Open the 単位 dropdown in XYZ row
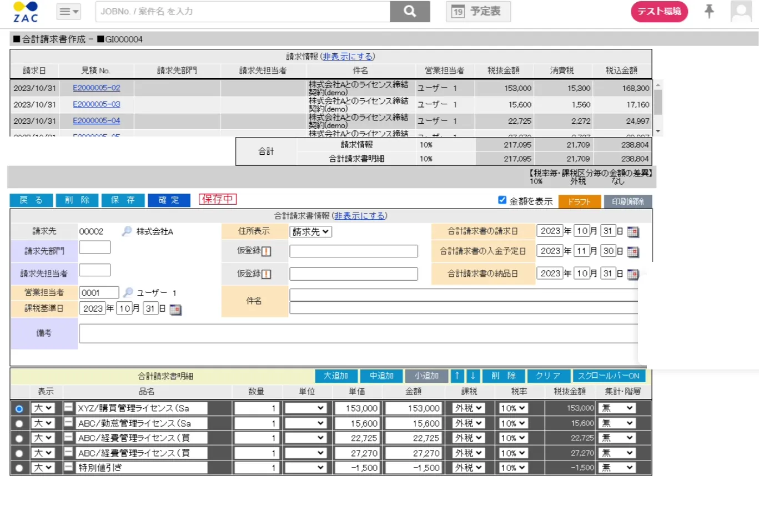The height and width of the screenshot is (532, 759). click(305, 408)
